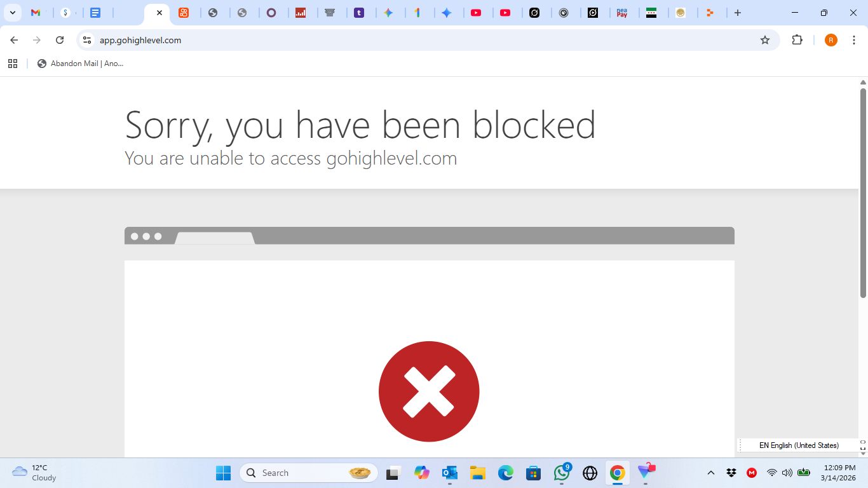Open Abandon Mail bookmark
Image resolution: width=868 pixels, height=488 pixels.
tap(81, 64)
